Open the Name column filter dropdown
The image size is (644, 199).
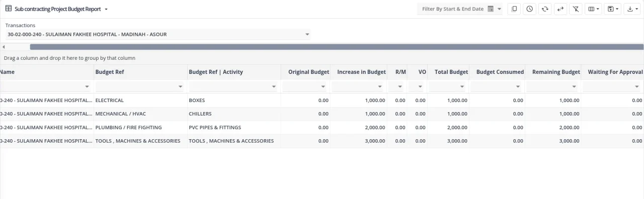pos(87,86)
